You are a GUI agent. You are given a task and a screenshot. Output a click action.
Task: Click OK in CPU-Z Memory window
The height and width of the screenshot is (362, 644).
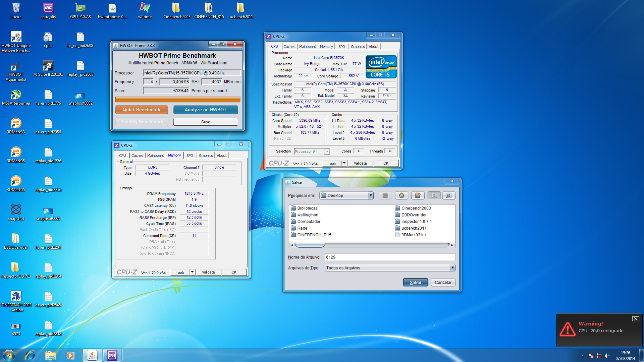pos(234,272)
